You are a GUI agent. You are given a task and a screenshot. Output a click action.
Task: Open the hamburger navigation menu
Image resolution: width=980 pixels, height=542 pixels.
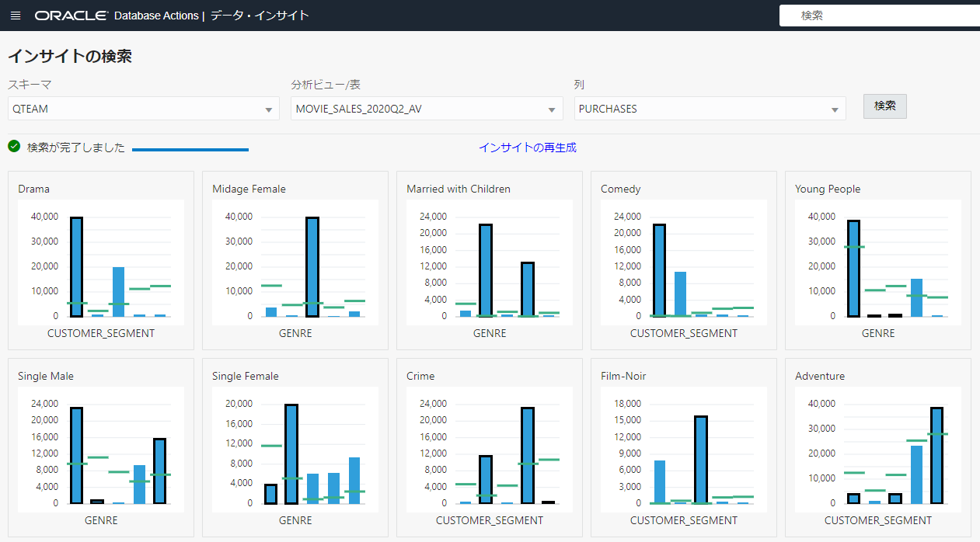pyautogui.click(x=16, y=16)
